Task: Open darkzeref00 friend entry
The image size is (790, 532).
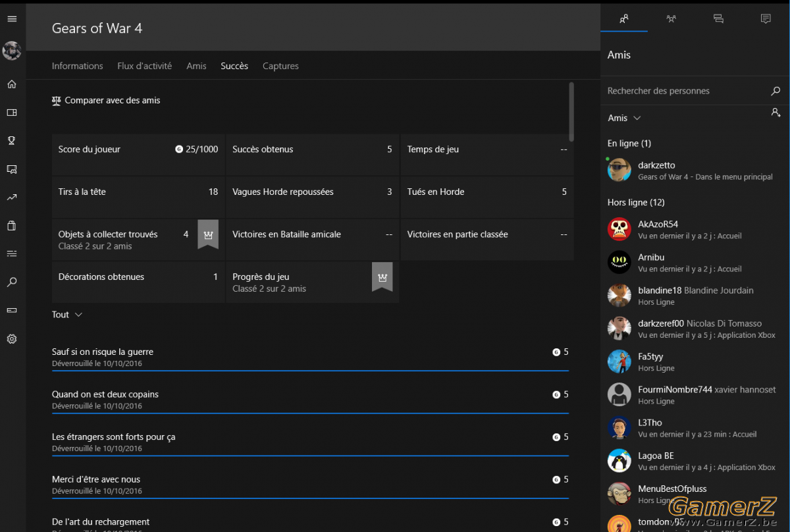Action: (695, 329)
